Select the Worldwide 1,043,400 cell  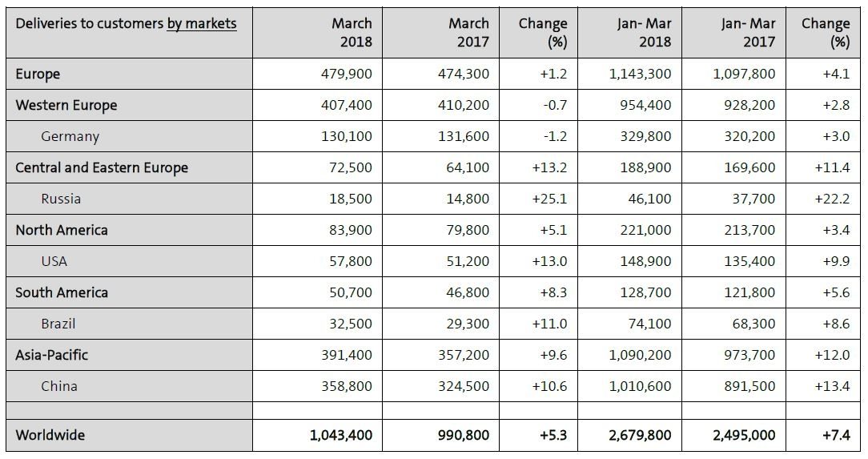[340, 436]
